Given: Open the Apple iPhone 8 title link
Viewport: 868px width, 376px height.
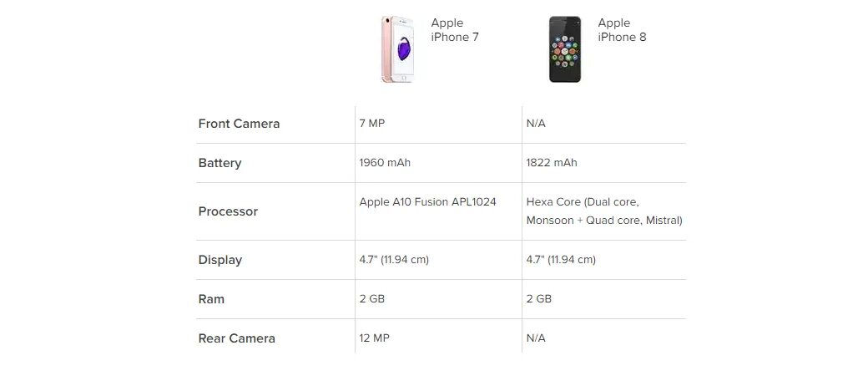Looking at the screenshot, I should [621, 30].
